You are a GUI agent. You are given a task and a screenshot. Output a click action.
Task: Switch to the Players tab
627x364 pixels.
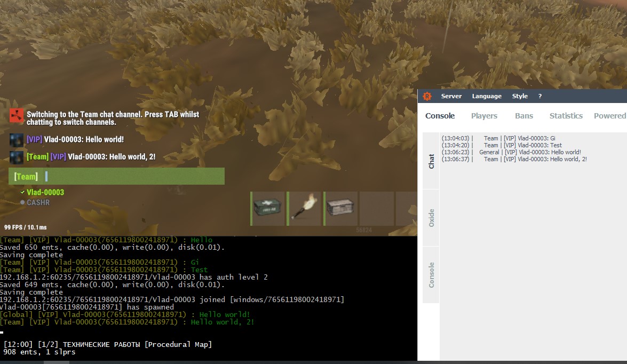tap(484, 116)
